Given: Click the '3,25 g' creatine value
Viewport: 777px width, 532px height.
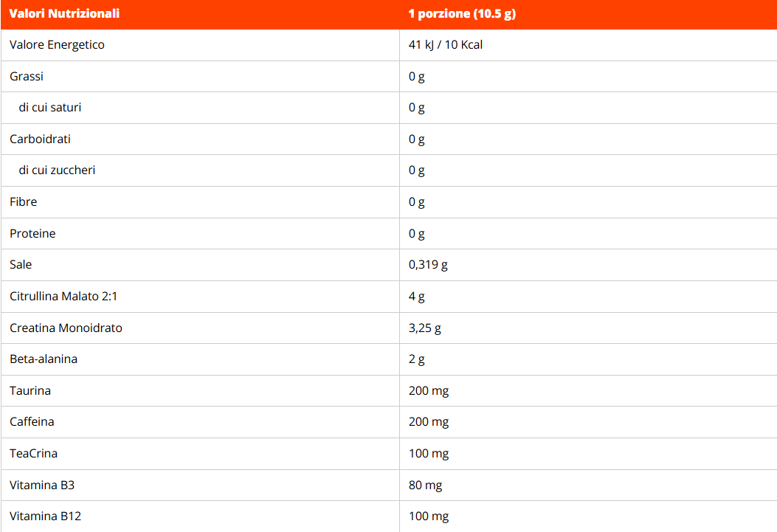Looking at the screenshot, I should (425, 328).
